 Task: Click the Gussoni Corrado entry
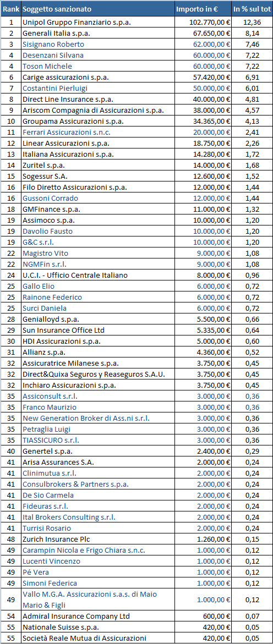click(x=99, y=199)
